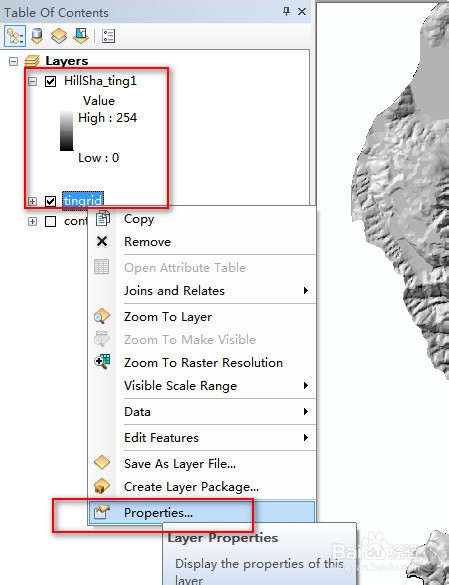Select List By Visibility icon
The image size is (449, 585).
point(59,36)
